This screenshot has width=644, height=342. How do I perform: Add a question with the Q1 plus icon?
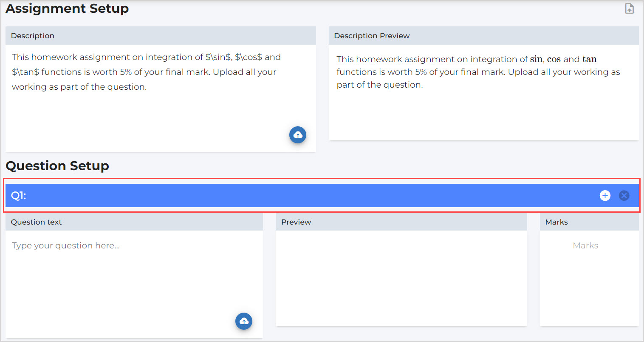point(605,195)
